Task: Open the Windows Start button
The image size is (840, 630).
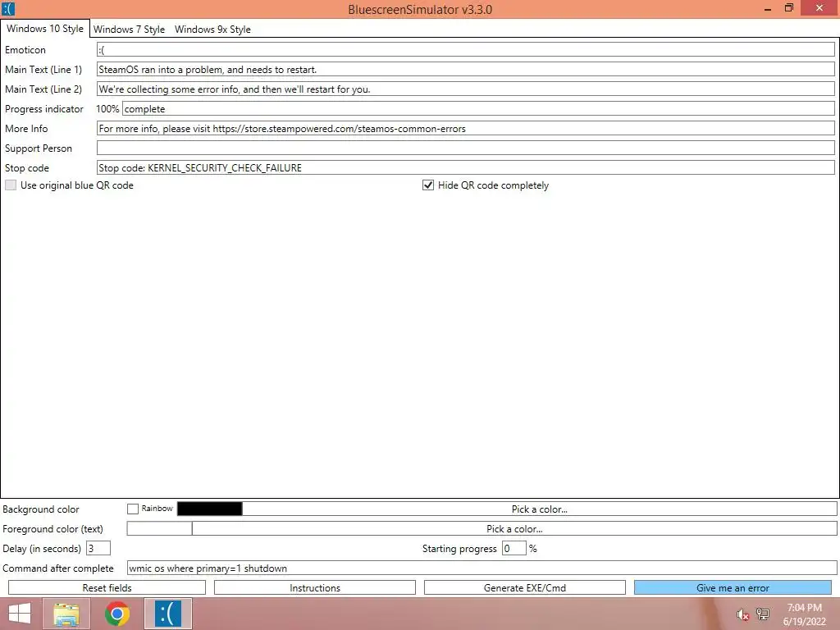Action: pyautogui.click(x=20, y=614)
